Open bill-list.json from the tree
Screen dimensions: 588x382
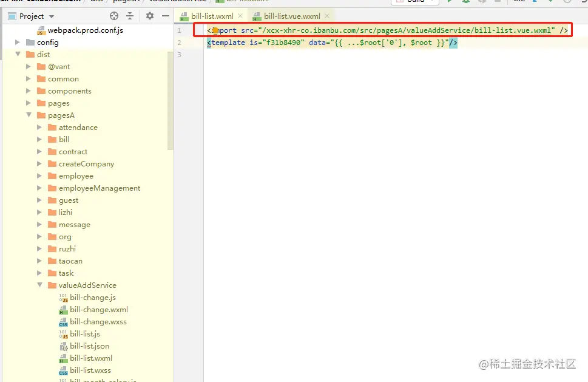coord(89,346)
